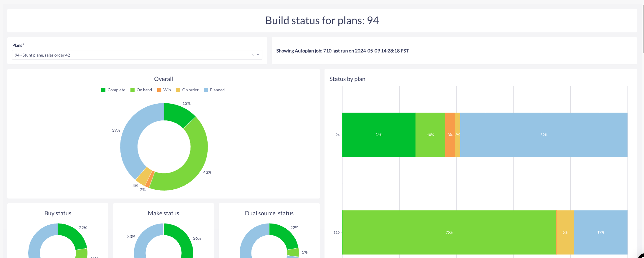
Task: Toggle the Wip legend entry
Action: coord(164,90)
